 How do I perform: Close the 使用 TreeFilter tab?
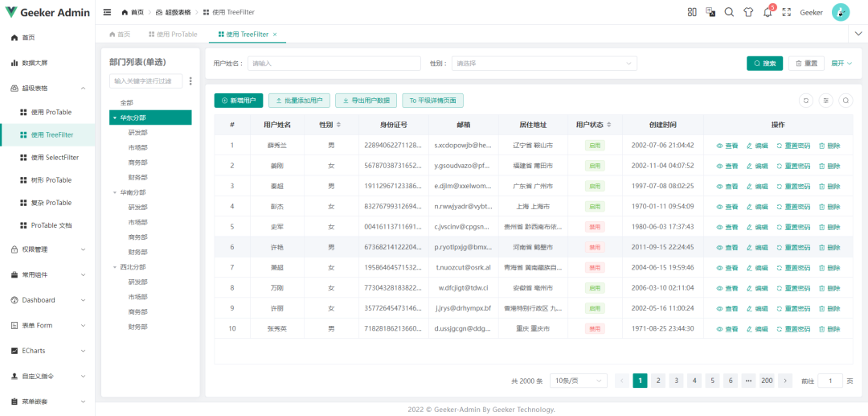coord(275,35)
